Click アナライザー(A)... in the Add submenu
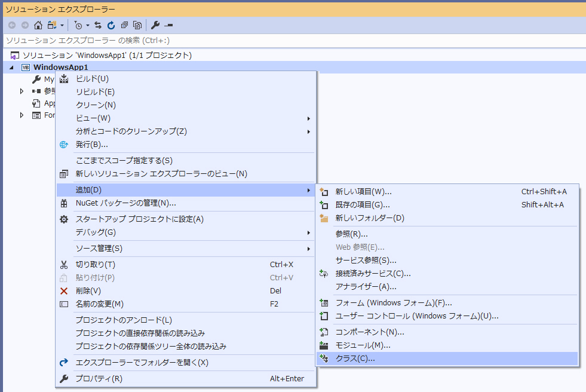 (447, 287)
